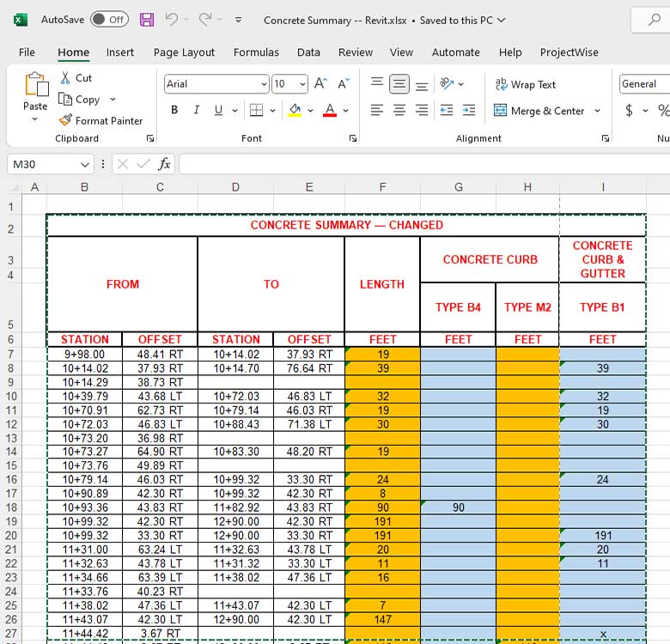The image size is (670, 644).
Task: Switch to the Formulas tab
Action: click(x=256, y=52)
